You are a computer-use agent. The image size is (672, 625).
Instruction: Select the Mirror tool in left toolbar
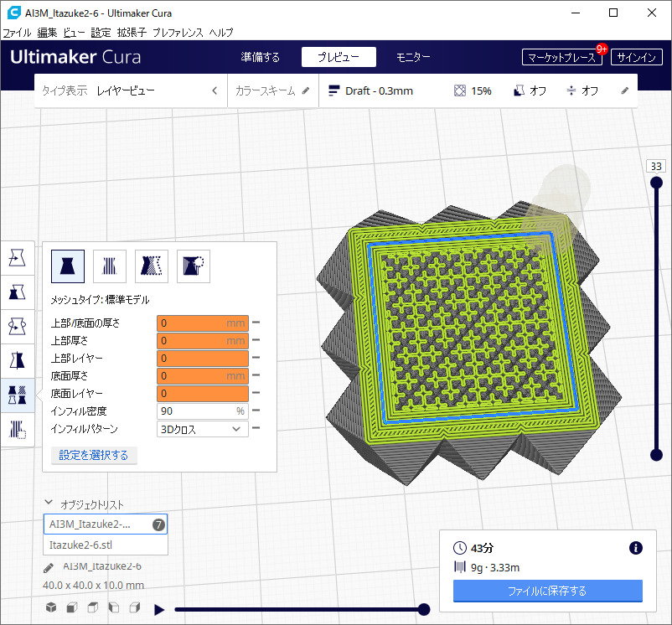pos(17,360)
